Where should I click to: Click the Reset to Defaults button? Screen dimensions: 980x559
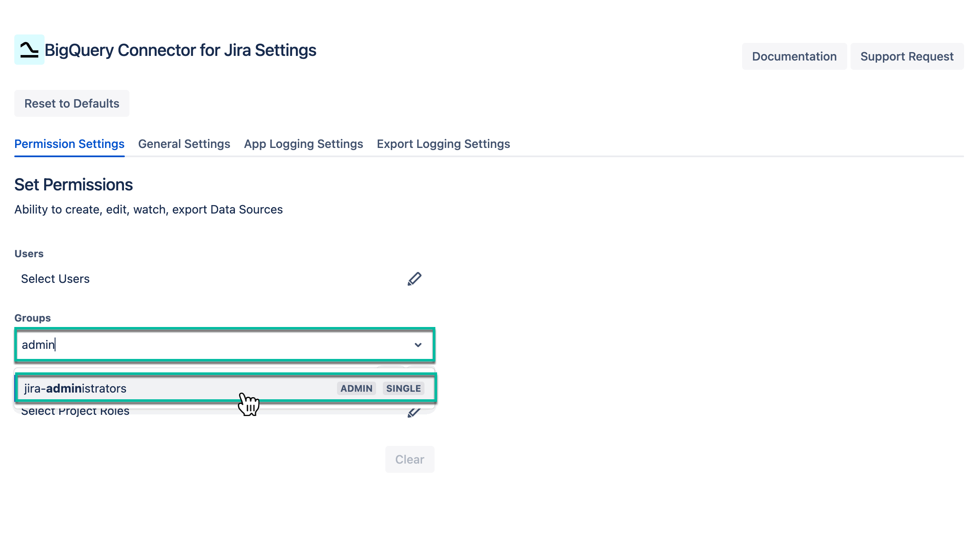point(71,103)
